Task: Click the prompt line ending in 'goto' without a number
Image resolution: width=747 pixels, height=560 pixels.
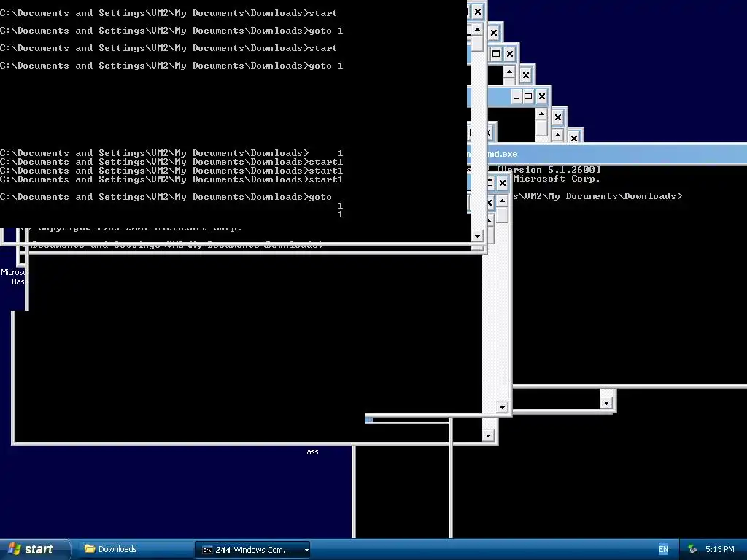Action: 166,197
